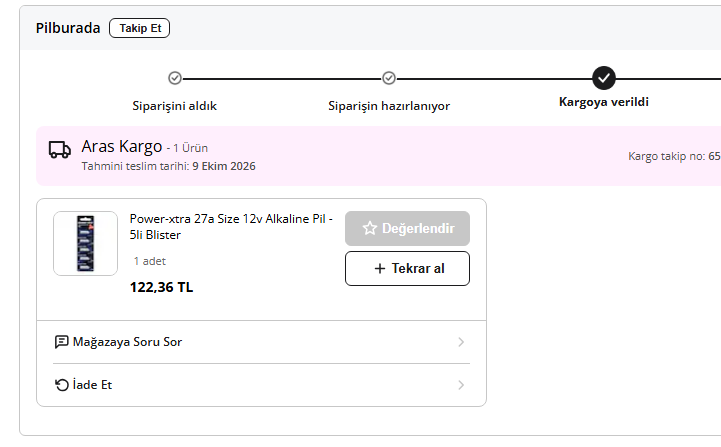Viewport: 721px width, 447px height.
Task: Click the dark filled Kargoya verildi checkmark
Action: pyautogui.click(x=604, y=78)
